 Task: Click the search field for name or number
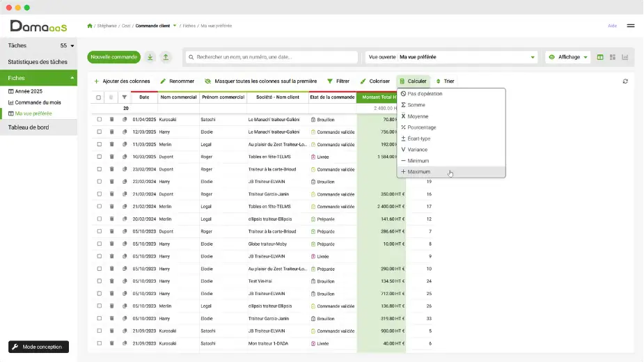tap(272, 57)
